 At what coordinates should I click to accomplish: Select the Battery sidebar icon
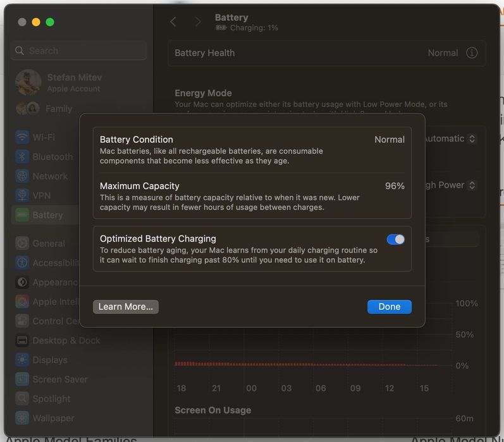tap(22, 215)
